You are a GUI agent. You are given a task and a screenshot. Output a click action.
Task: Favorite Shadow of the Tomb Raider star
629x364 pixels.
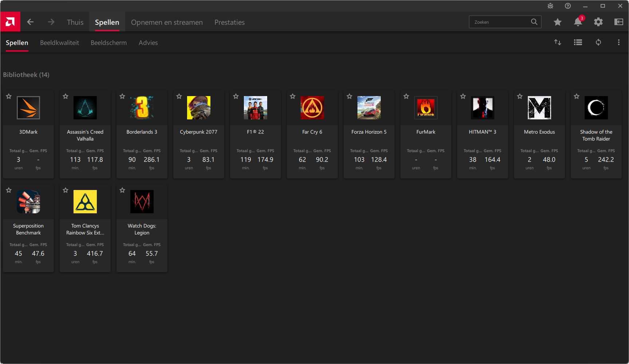(577, 96)
